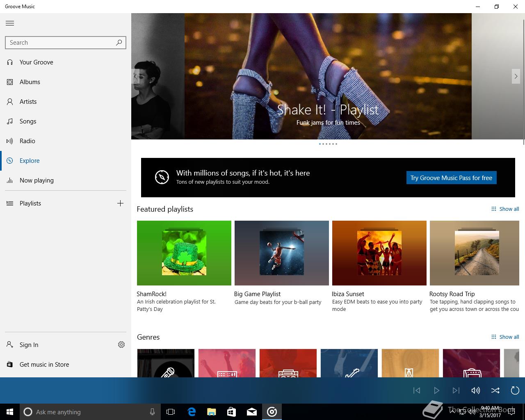Open Rootsy Road Trip playlist thumbnail
This screenshot has height=420, width=525.
pos(475,253)
